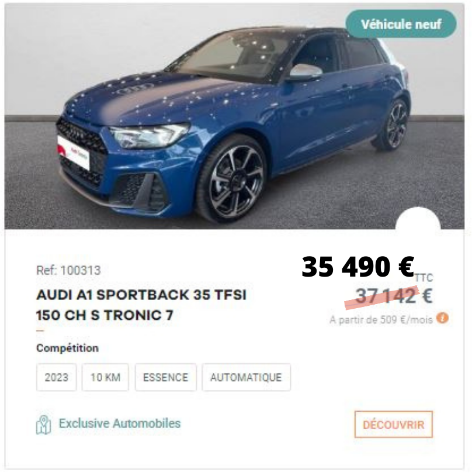Click the Audi A1 Sportback 35 TFSI title
Screen dimensions: 472x476
tap(141, 295)
